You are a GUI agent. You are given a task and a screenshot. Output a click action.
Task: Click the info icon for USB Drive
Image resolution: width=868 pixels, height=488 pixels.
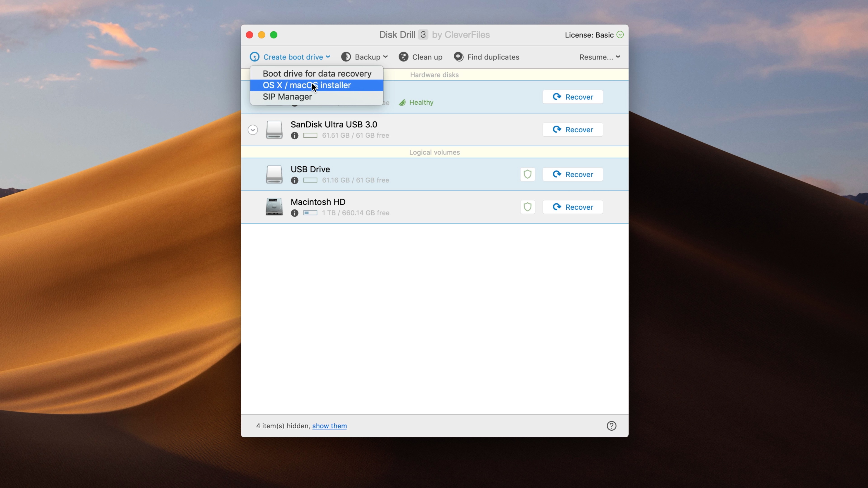click(295, 180)
